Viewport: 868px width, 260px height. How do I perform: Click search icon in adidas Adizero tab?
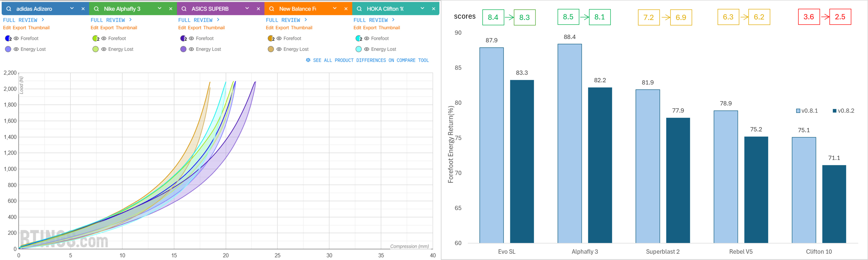[x=9, y=9]
